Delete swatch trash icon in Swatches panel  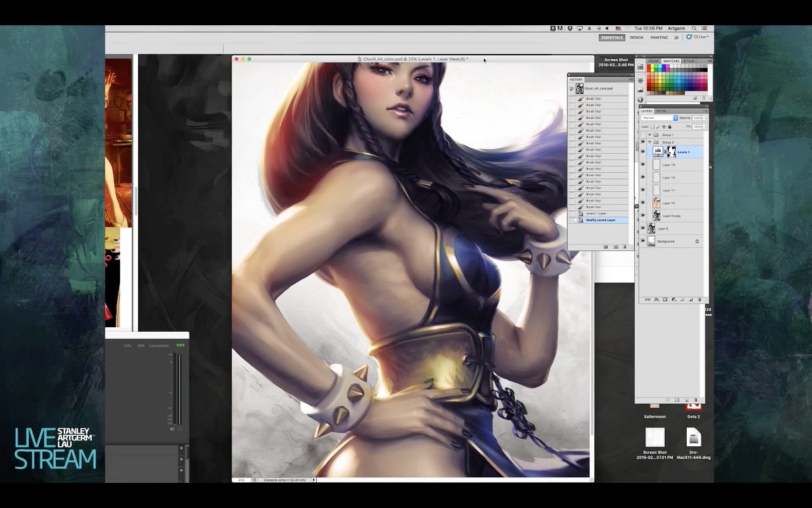(704, 98)
